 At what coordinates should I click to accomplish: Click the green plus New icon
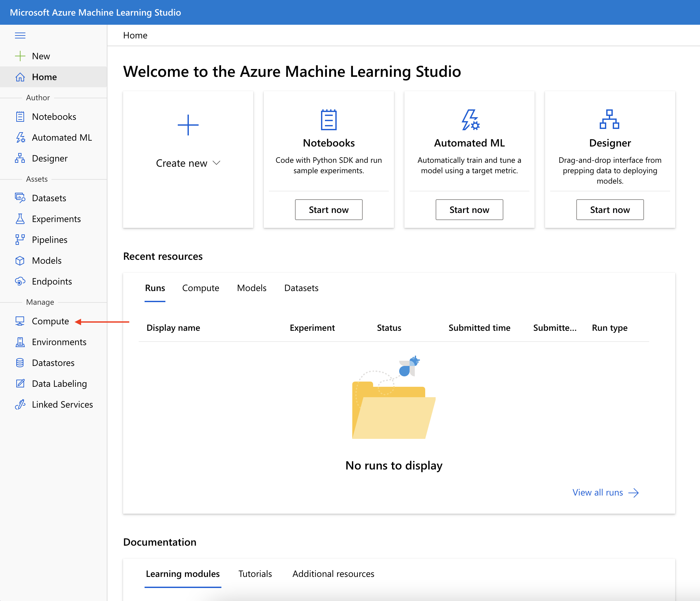[20, 56]
